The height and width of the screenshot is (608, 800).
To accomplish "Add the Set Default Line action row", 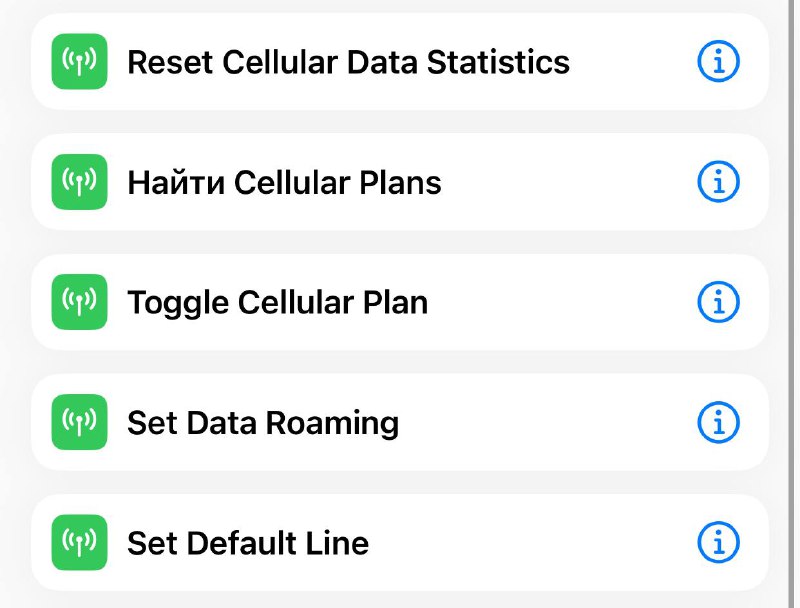I will tap(399, 543).
